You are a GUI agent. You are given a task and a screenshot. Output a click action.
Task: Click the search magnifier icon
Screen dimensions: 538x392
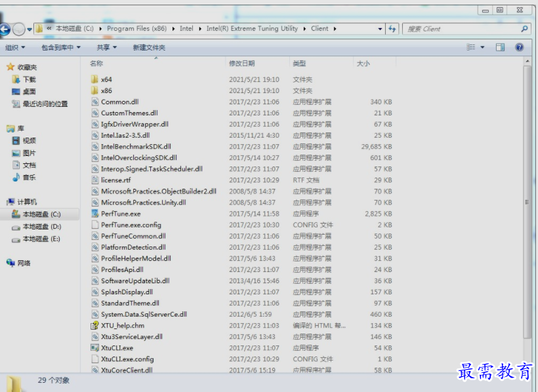(x=524, y=29)
